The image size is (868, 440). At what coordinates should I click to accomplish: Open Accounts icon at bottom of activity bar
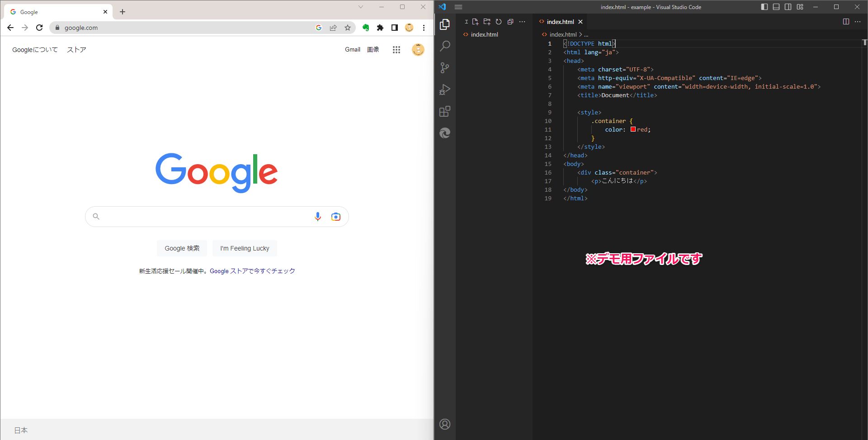445,424
